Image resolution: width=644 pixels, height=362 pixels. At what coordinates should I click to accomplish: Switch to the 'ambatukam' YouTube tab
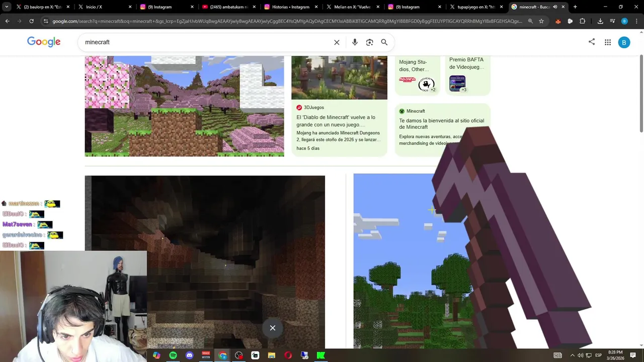pyautogui.click(x=229, y=7)
